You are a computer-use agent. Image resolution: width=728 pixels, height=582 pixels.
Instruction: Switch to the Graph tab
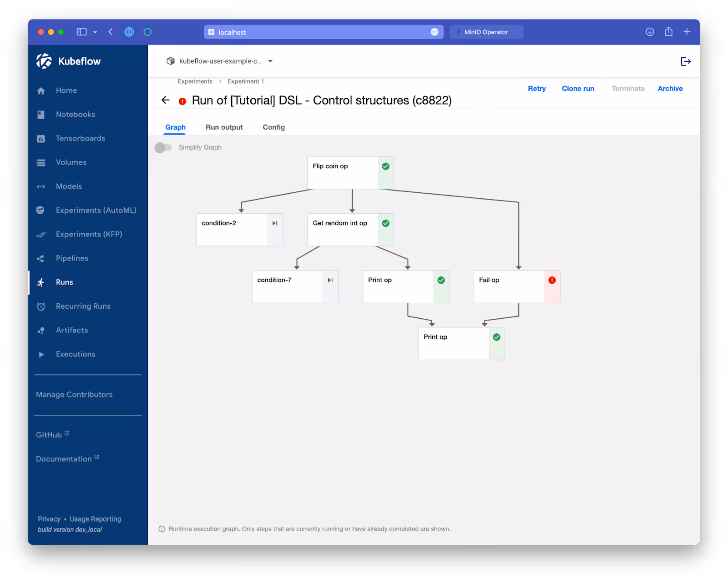coord(176,127)
